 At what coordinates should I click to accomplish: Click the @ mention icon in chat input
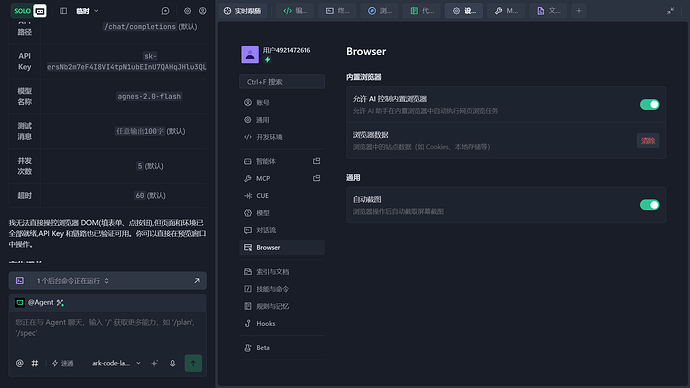click(x=20, y=363)
